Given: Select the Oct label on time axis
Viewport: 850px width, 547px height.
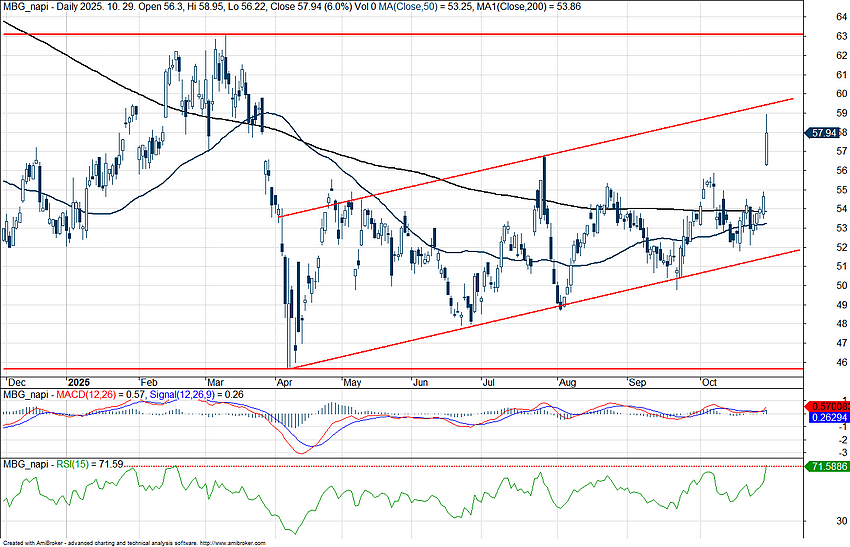Looking at the screenshot, I should pos(711,382).
